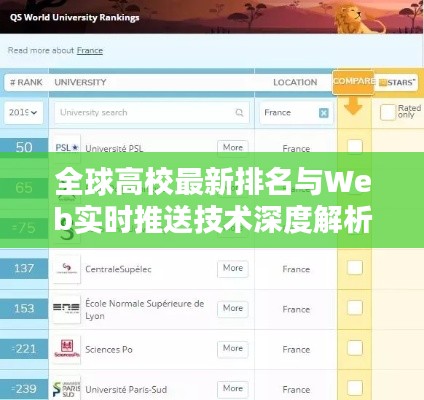Click the rank =221 cell
This screenshot has height=400, width=424.
24,349
